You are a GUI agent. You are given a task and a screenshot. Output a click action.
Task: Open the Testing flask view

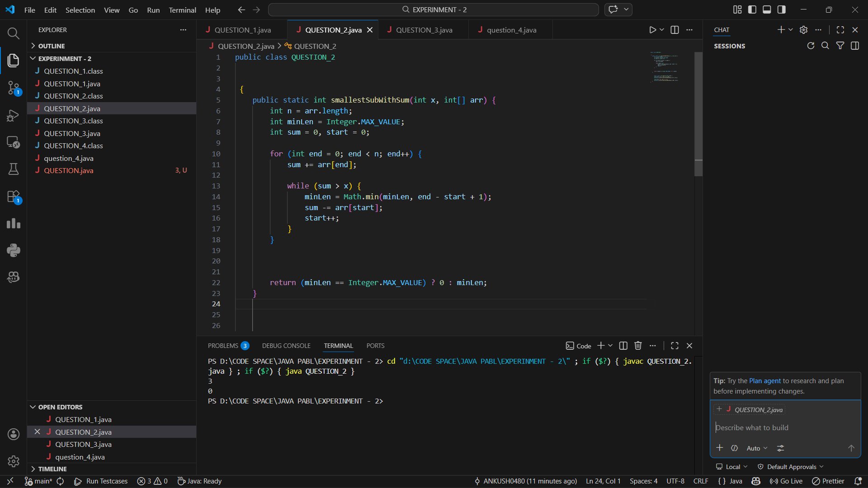(x=14, y=169)
